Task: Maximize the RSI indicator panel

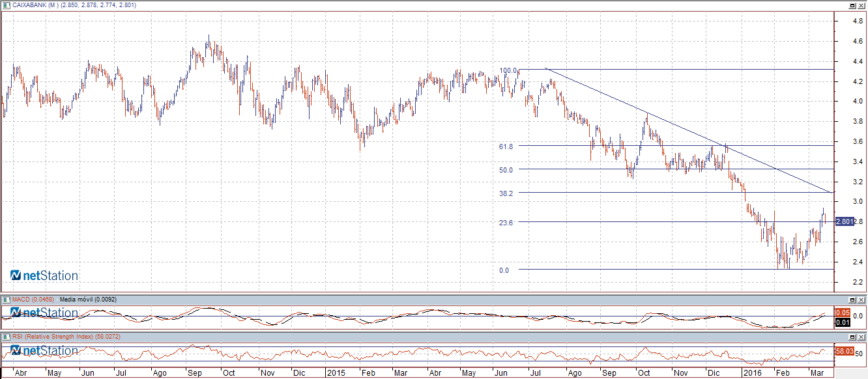Action: [x=852, y=337]
